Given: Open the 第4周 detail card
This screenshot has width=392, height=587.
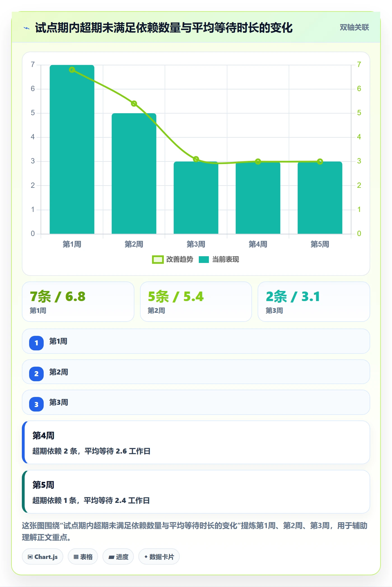Looking at the screenshot, I should pos(196,442).
